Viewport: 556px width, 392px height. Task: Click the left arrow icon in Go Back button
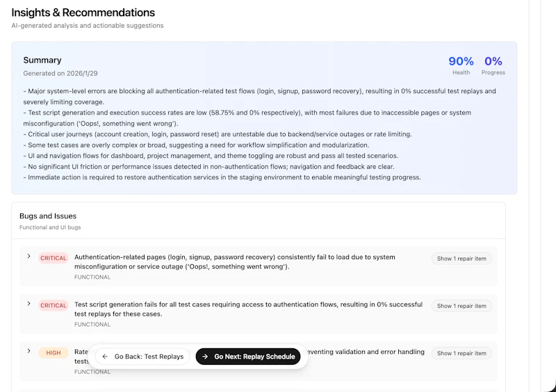105,357
